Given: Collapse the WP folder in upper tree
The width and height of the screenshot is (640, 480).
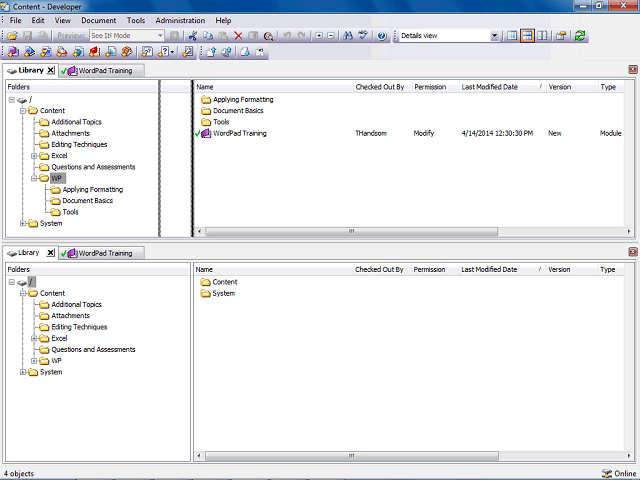Looking at the screenshot, I should (34, 178).
